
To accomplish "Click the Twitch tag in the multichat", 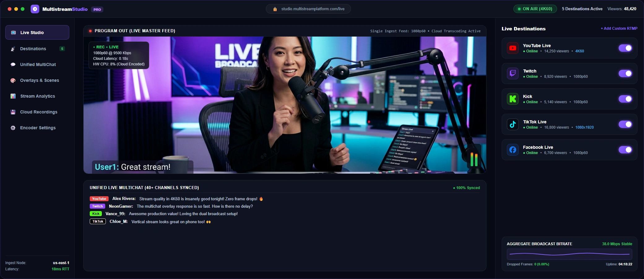I will coord(97,206).
